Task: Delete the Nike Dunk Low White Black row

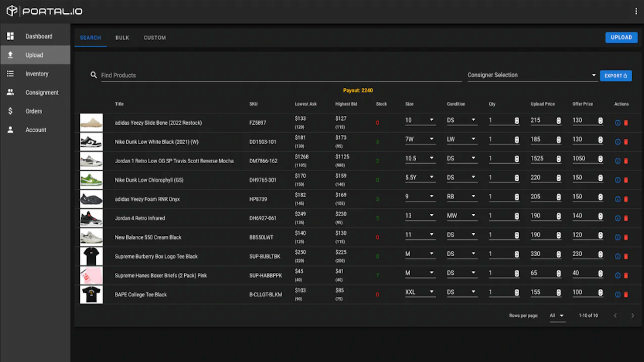Action: (626, 142)
